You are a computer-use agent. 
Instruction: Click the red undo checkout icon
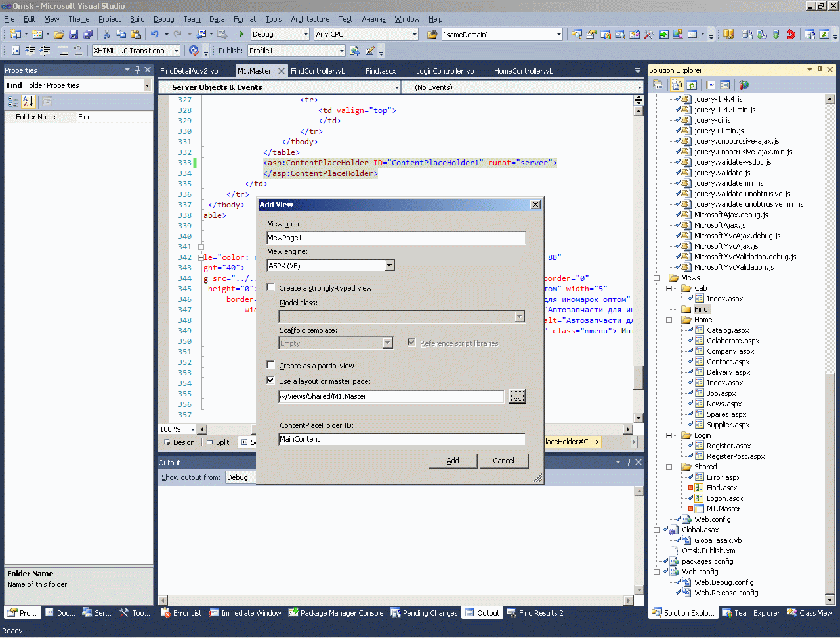tap(791, 34)
